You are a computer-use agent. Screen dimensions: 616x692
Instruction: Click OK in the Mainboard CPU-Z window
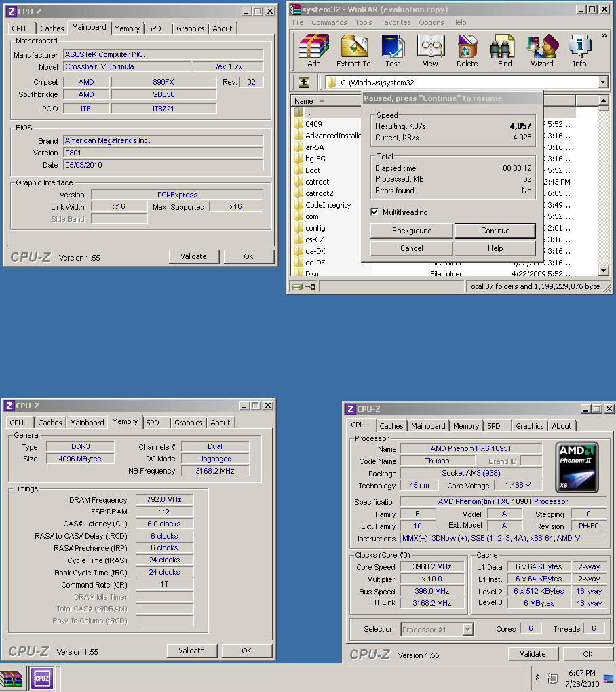[248, 256]
